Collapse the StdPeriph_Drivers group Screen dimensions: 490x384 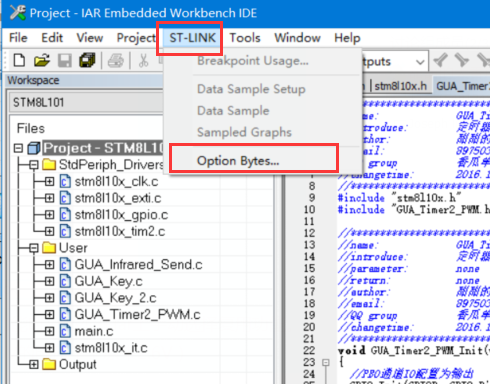(x=33, y=165)
